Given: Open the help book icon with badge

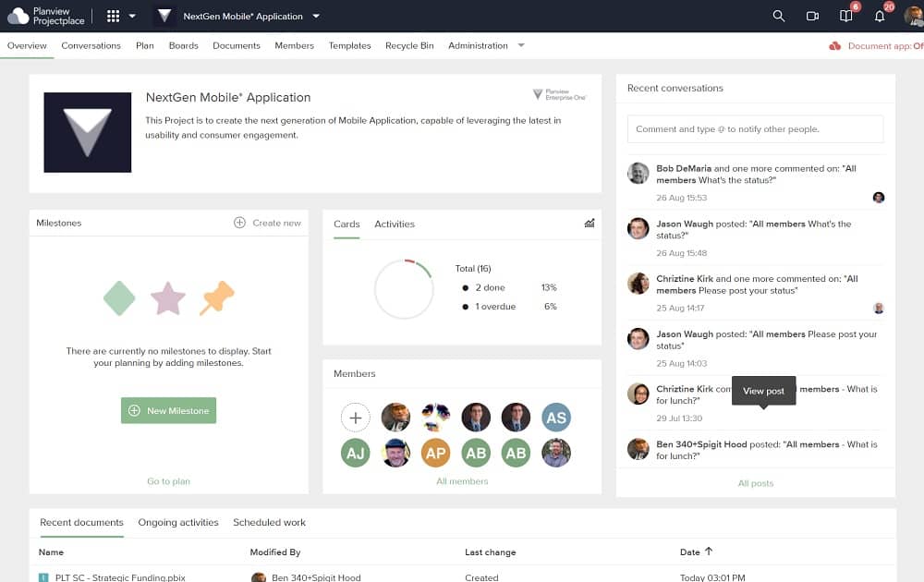Looking at the screenshot, I should click(x=846, y=16).
